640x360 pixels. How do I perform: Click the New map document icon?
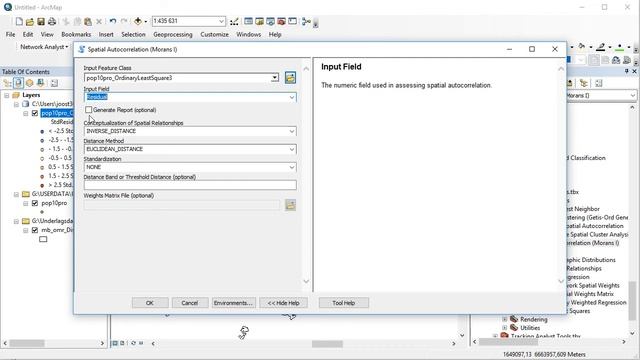[x=19, y=21]
